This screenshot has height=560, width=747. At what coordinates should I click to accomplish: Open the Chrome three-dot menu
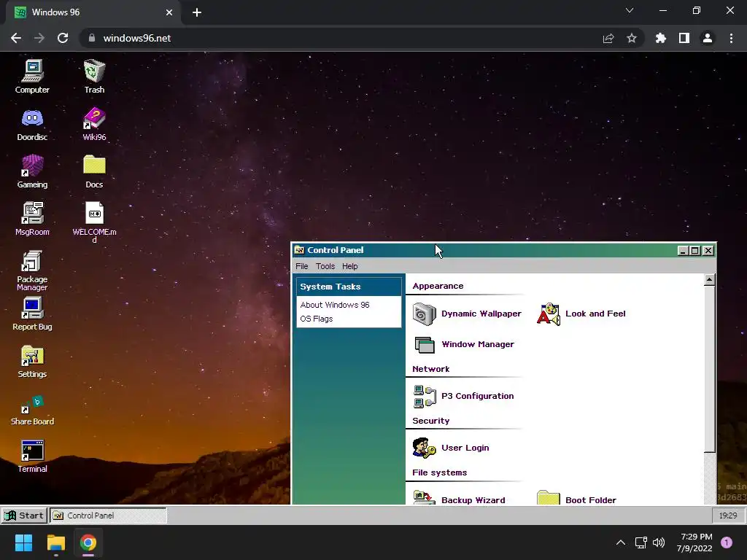731,38
